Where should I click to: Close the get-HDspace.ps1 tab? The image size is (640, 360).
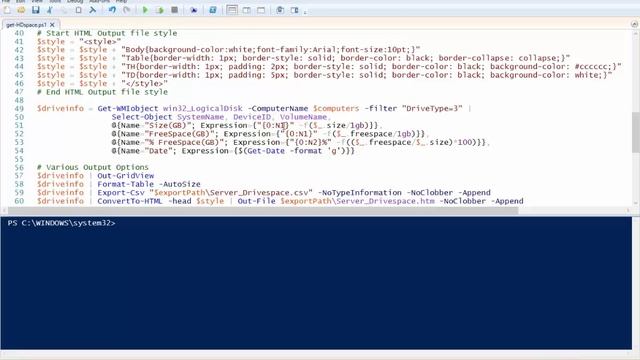[52, 25]
